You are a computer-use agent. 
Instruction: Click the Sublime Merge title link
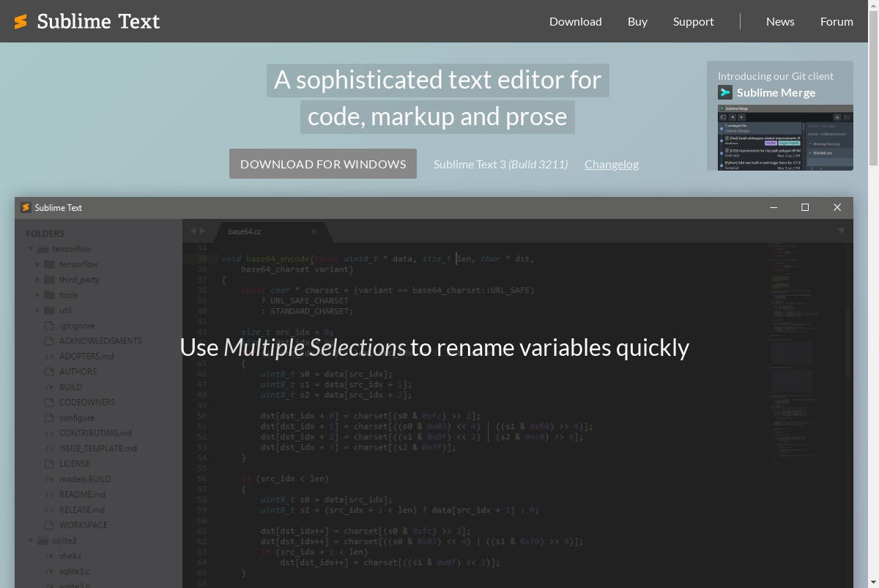point(776,92)
